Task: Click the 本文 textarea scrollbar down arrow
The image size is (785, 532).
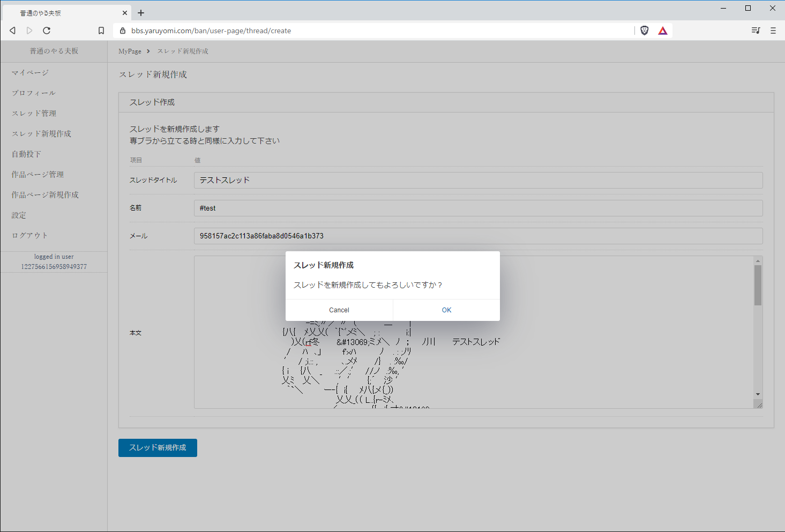Action: click(x=758, y=394)
